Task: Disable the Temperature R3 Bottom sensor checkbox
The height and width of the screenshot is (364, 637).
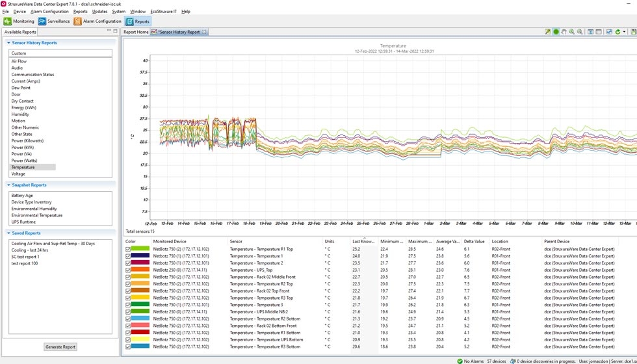Action: pos(128,346)
